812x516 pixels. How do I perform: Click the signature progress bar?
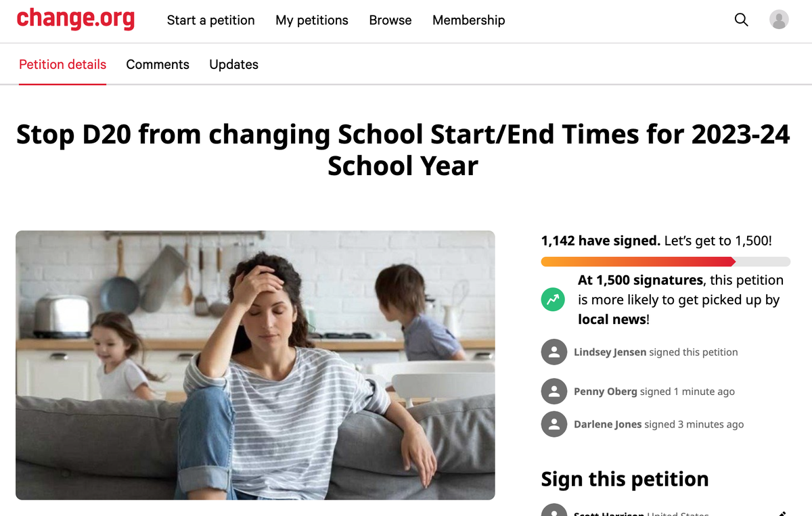(665, 262)
